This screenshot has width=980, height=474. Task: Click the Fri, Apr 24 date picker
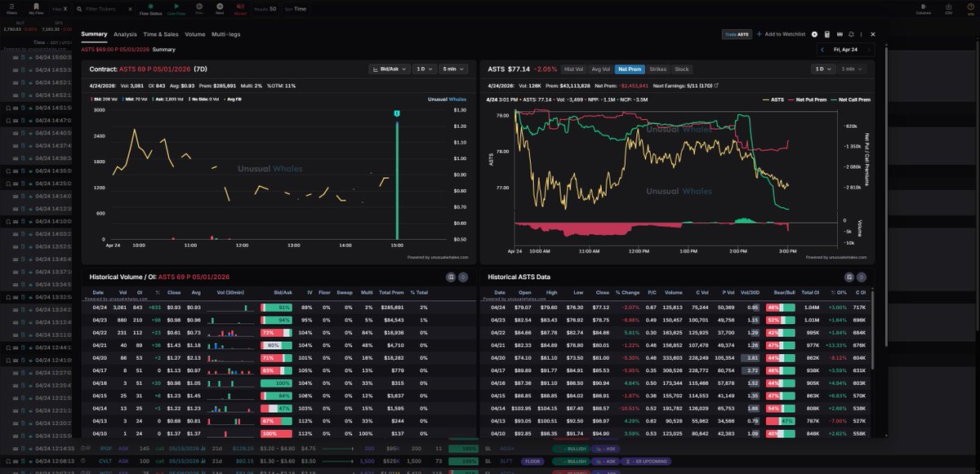coord(845,50)
